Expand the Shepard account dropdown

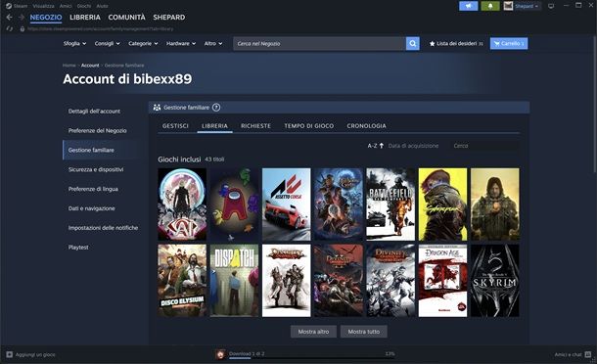pyautogui.click(x=527, y=6)
